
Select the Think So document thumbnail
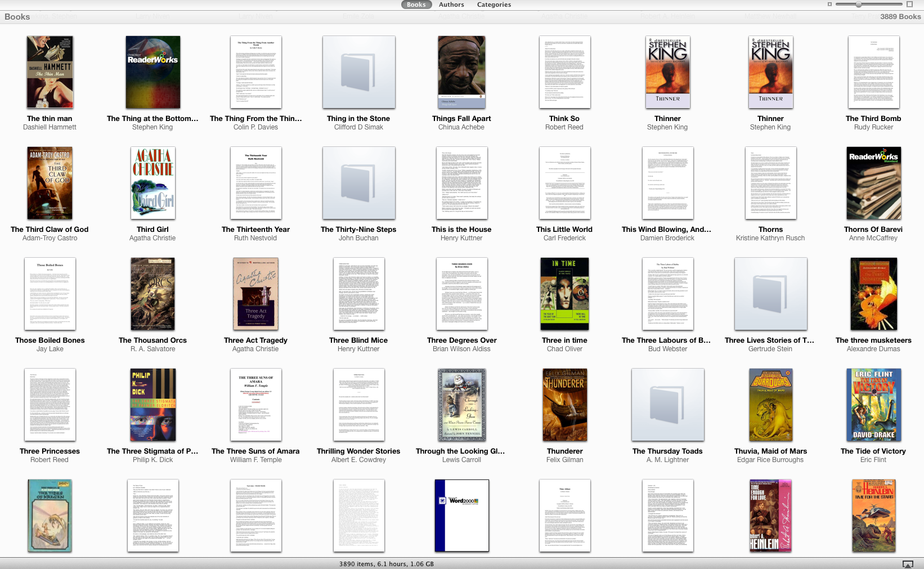564,73
